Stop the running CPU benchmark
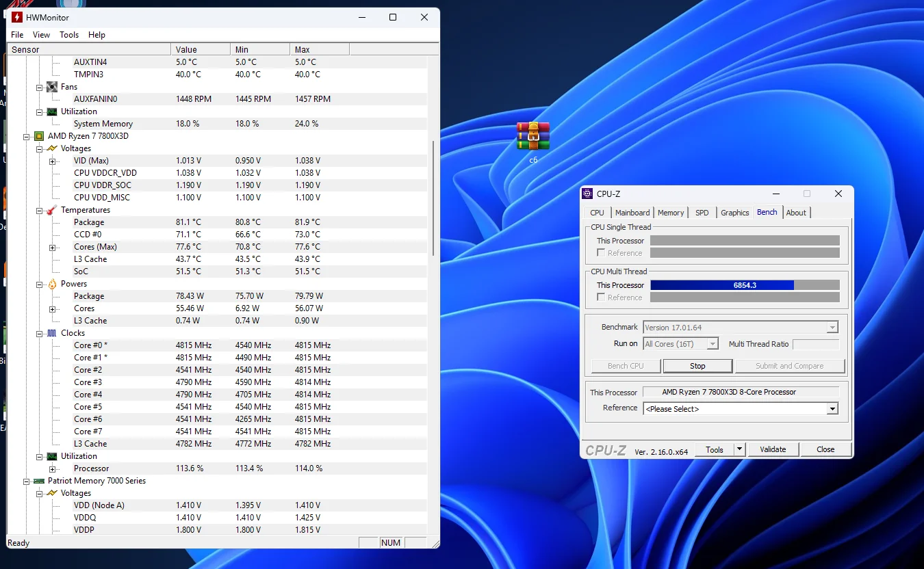This screenshot has width=924, height=569. click(x=697, y=366)
